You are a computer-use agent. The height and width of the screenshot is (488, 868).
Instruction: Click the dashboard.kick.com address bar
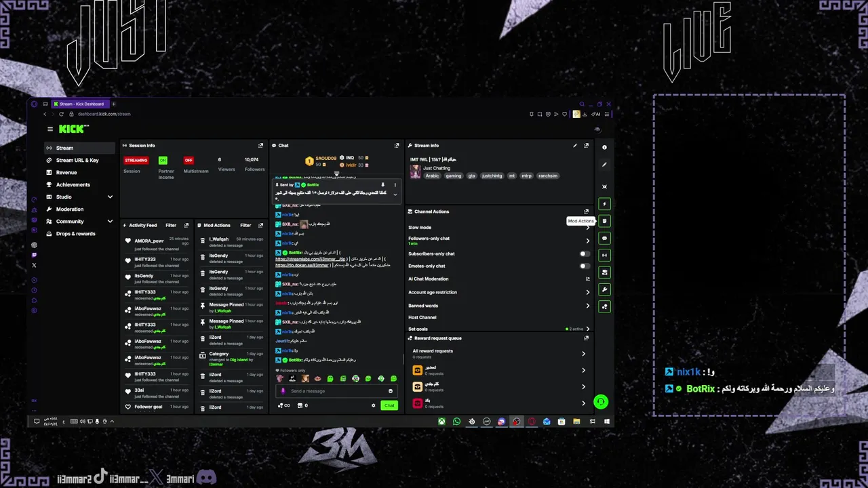pyautogui.click(x=104, y=114)
